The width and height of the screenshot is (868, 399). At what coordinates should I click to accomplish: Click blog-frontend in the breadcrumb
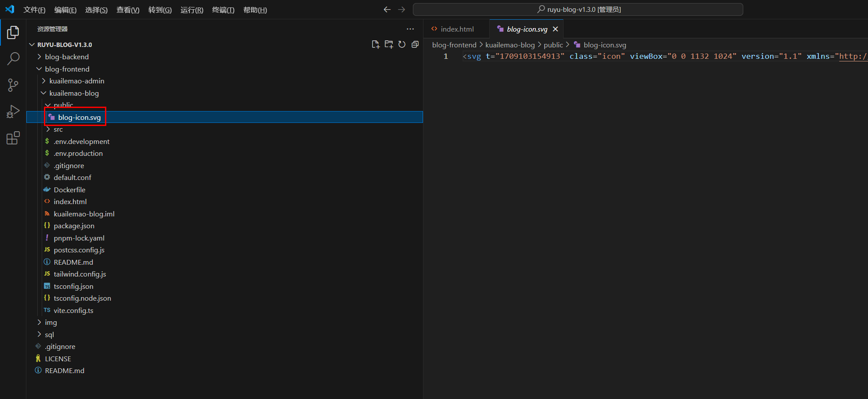point(454,45)
